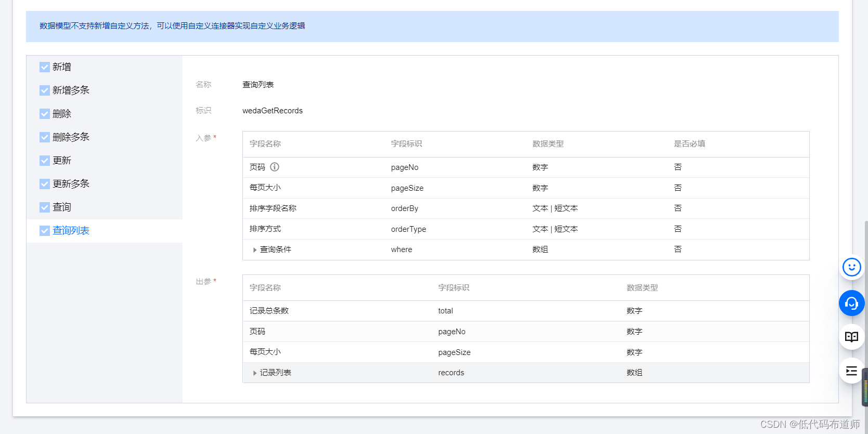Click the pageNo cell in output parameters
Image resolution: width=868 pixels, height=434 pixels.
pyautogui.click(x=452, y=332)
